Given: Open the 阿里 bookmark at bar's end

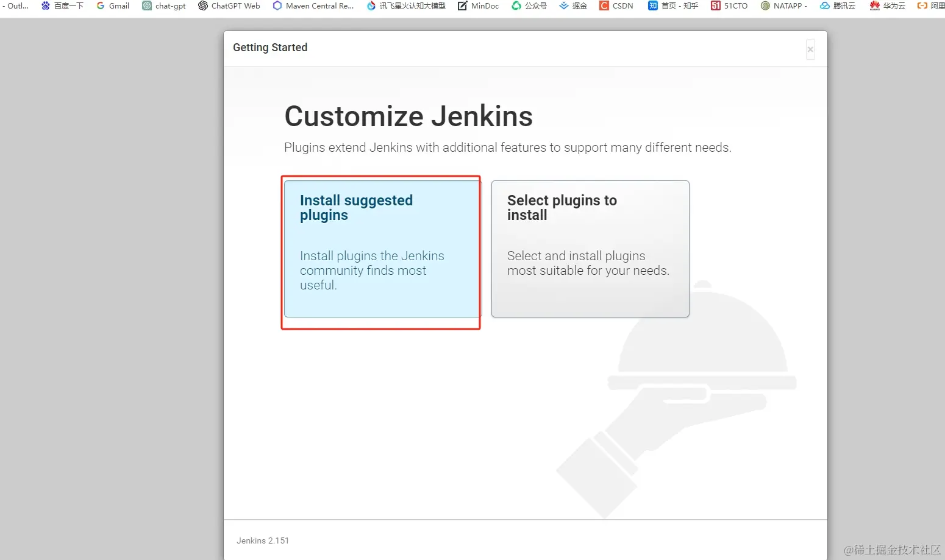Looking at the screenshot, I should 931,5.
